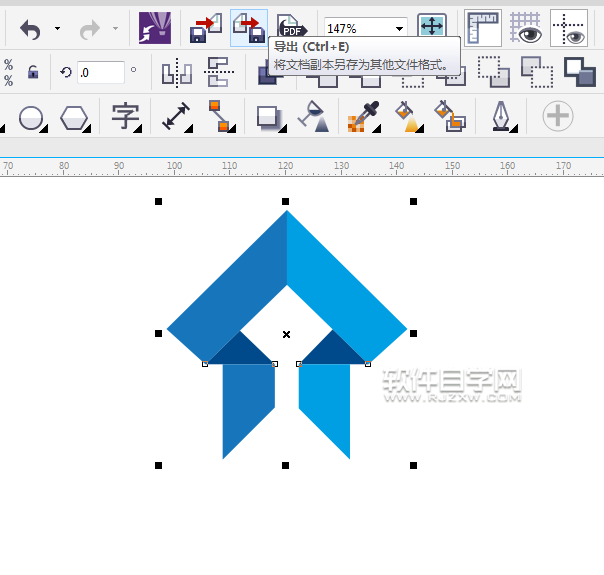
Task: Toggle grid visibility eye icon
Action: (x=526, y=29)
